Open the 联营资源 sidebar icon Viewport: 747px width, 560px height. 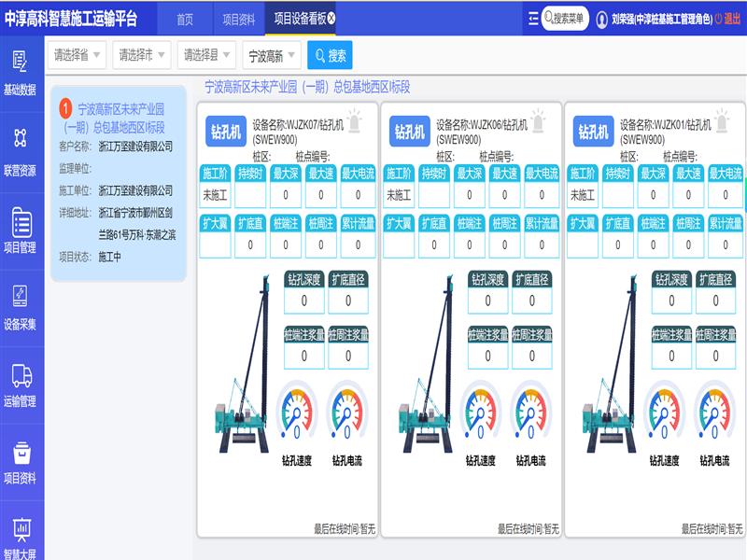(20, 151)
